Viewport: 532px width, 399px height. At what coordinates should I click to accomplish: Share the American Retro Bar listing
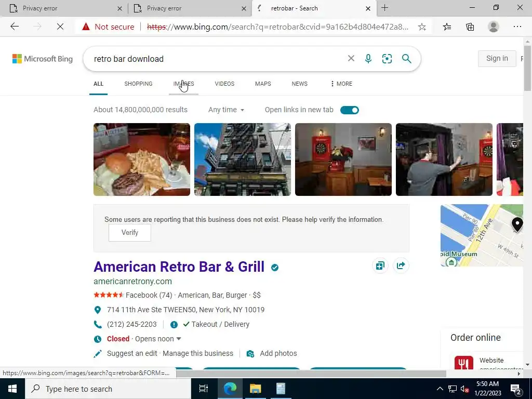click(x=401, y=265)
